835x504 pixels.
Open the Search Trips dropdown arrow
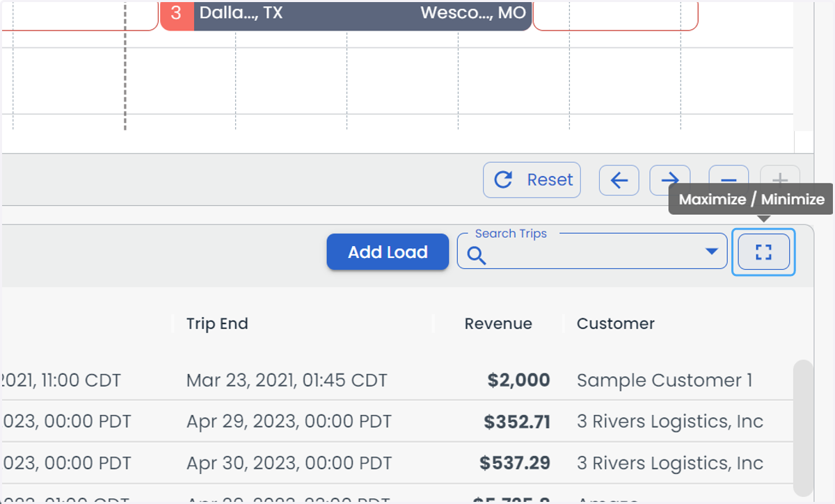712,251
